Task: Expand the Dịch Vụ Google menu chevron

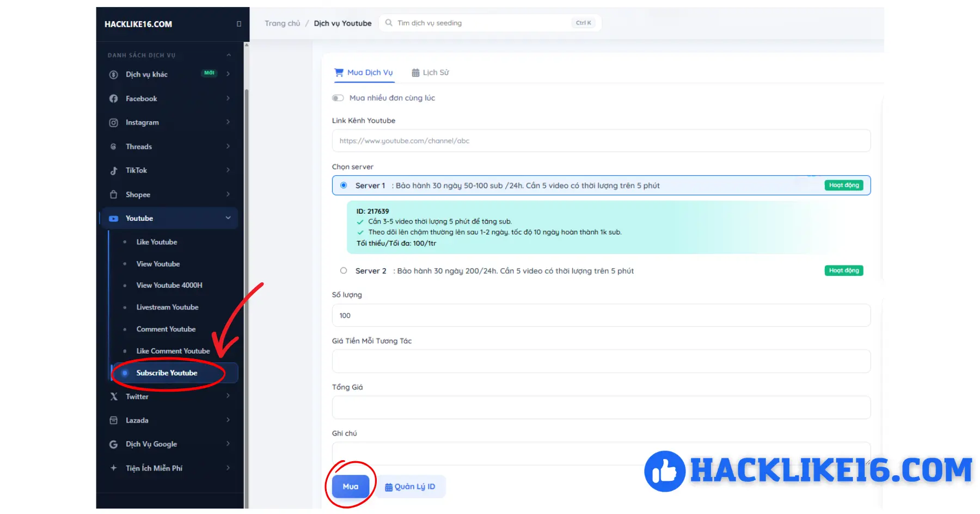Action: tap(228, 444)
